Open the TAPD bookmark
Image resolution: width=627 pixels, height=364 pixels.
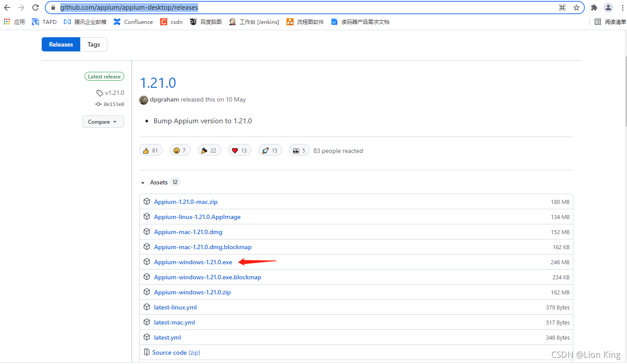coord(44,22)
